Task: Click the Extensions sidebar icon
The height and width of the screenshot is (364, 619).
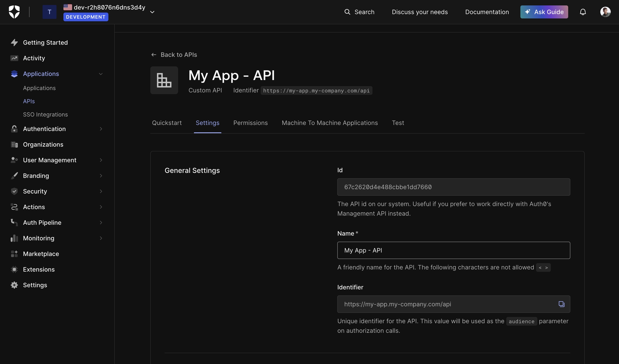Action: pos(14,269)
